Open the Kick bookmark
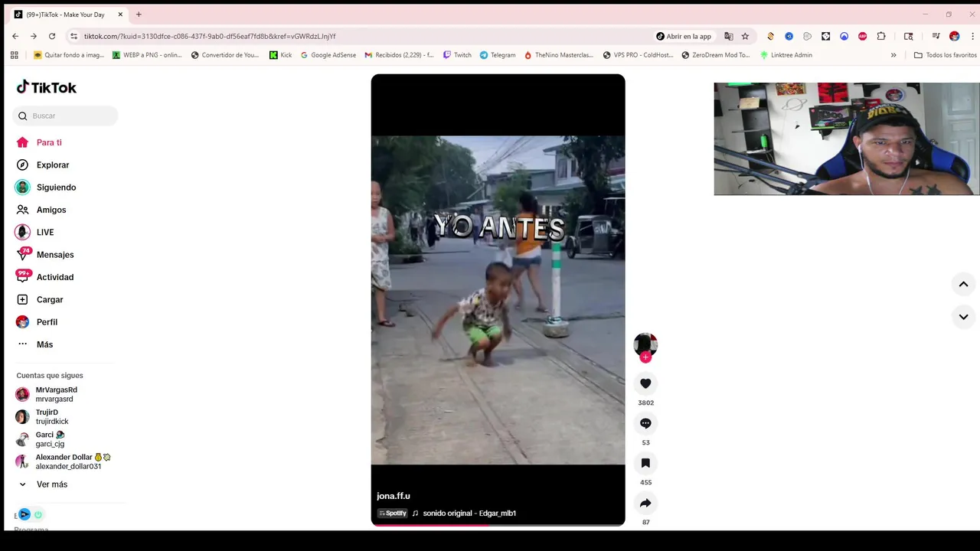This screenshot has width=980, height=551. coord(280,55)
